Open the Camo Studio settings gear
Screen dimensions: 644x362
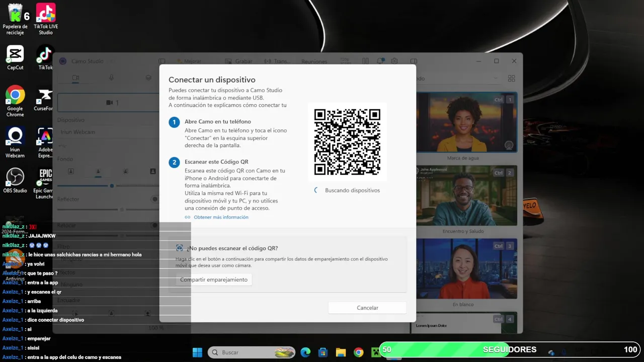click(x=394, y=61)
